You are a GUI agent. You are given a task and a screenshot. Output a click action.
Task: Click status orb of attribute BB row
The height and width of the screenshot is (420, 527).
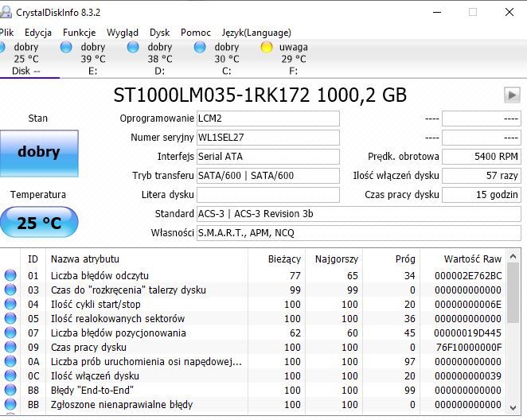10,404
